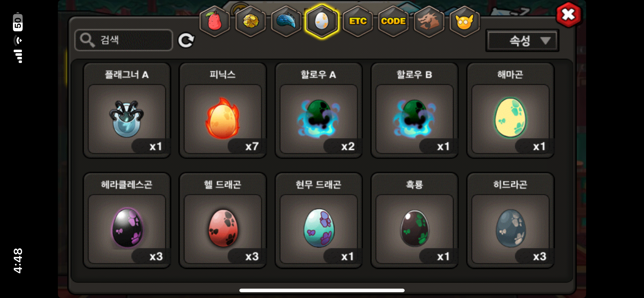Select the 헤라클레스곤 black egg
This screenshot has height=298, width=644.
pyautogui.click(x=127, y=221)
